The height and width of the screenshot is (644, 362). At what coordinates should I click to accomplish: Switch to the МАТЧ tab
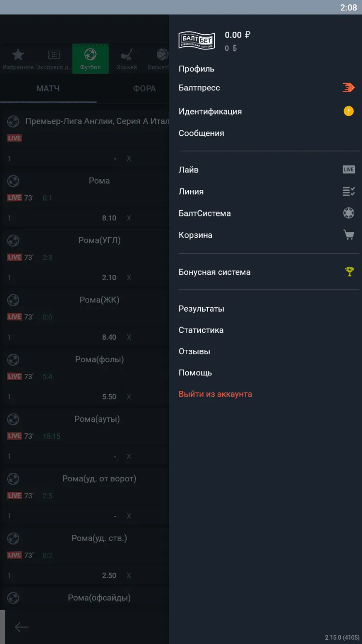[x=48, y=89]
